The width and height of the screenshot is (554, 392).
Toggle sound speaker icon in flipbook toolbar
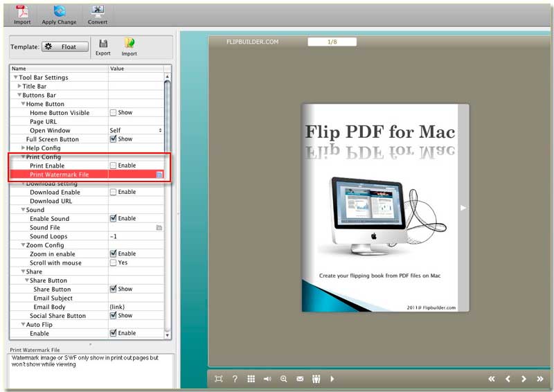[x=267, y=379]
